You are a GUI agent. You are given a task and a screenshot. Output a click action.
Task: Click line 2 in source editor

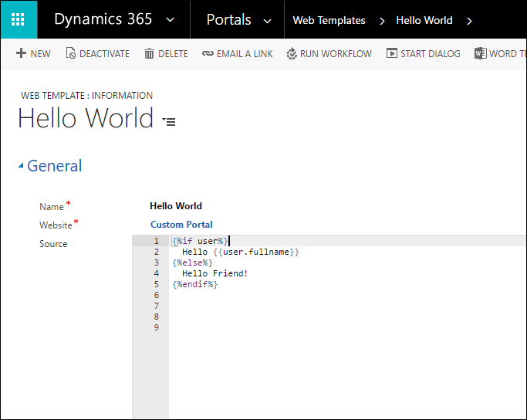tap(240, 252)
